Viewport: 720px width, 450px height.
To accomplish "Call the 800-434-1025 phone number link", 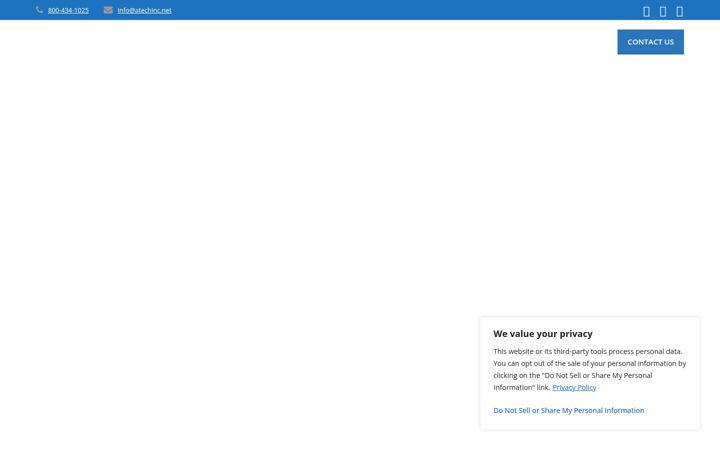I will 68,10.
